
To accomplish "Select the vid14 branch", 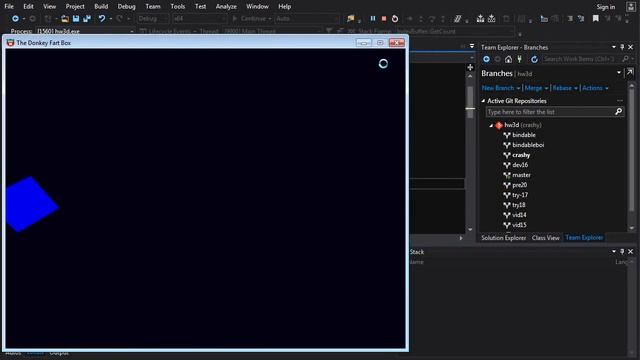I will (x=519, y=215).
